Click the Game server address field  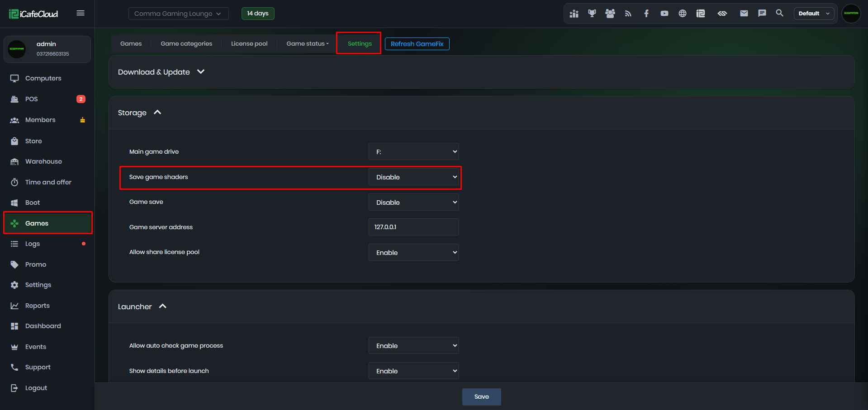(x=413, y=227)
